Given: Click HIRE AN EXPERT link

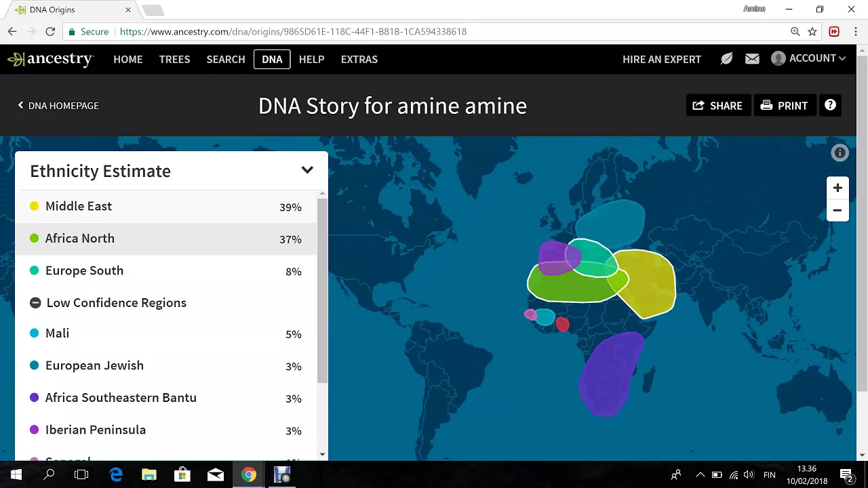Looking at the screenshot, I should click(x=661, y=59).
